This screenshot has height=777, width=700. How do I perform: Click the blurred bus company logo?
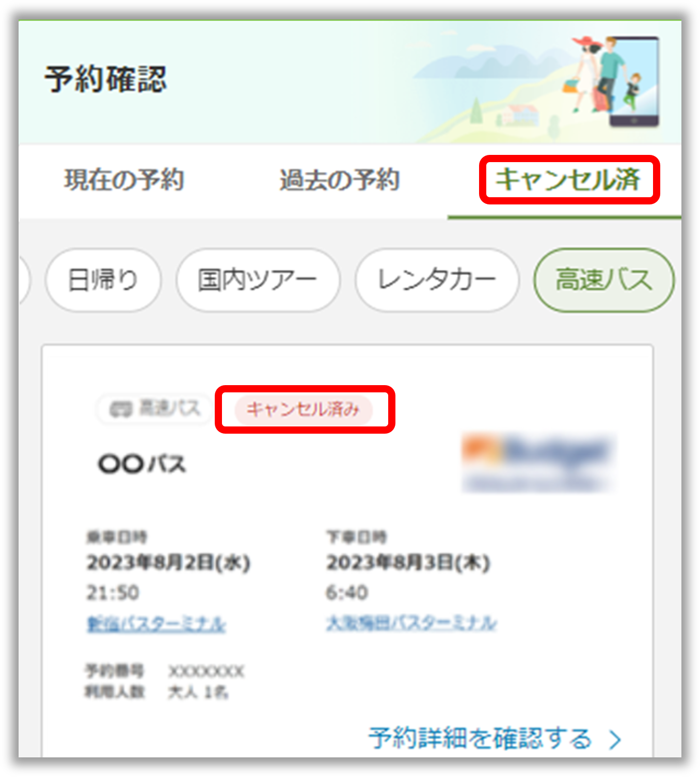point(538,463)
